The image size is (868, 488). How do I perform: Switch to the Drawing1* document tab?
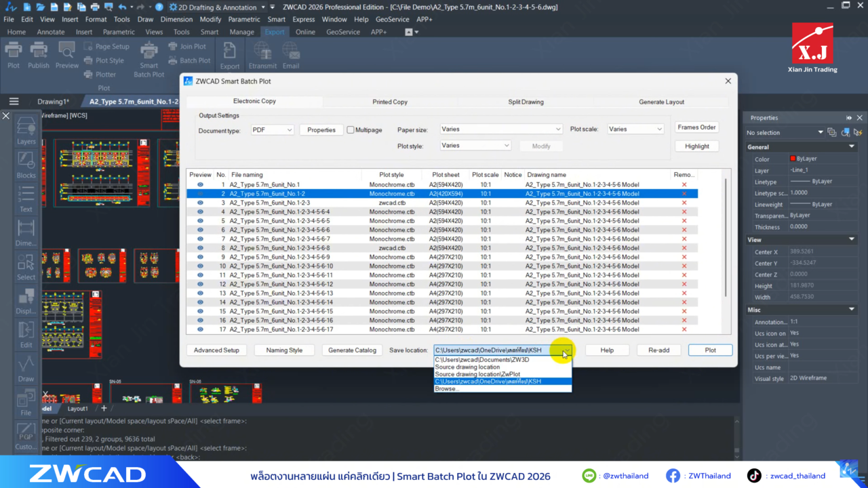tap(53, 102)
